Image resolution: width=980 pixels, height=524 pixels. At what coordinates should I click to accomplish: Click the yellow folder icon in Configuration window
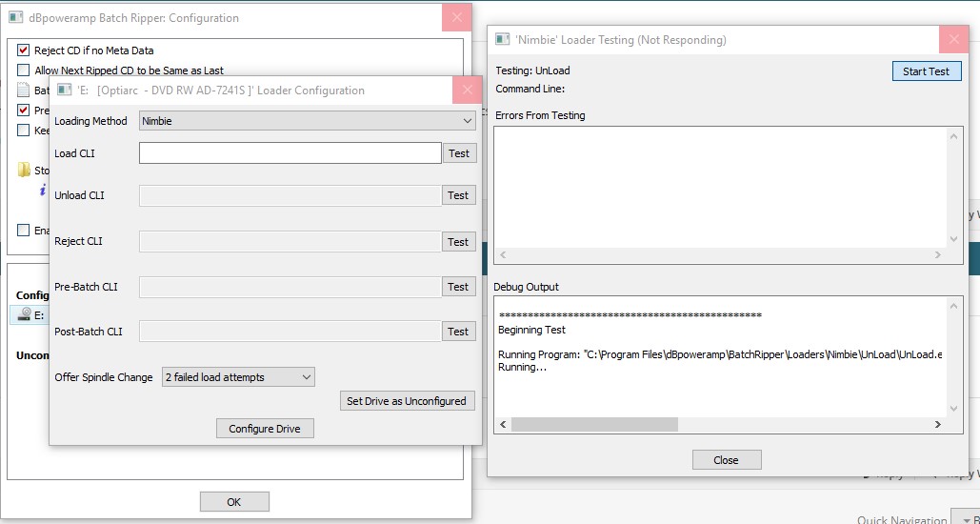pyautogui.click(x=24, y=171)
